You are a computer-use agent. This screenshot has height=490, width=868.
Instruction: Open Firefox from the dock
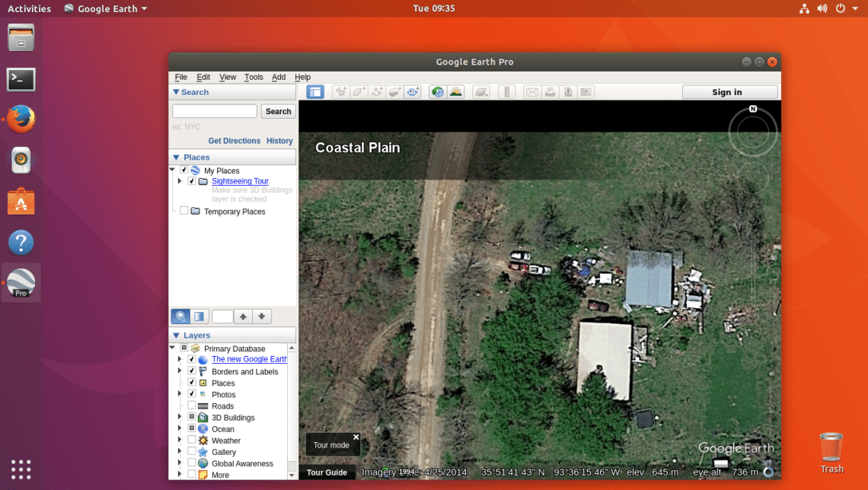(x=21, y=119)
